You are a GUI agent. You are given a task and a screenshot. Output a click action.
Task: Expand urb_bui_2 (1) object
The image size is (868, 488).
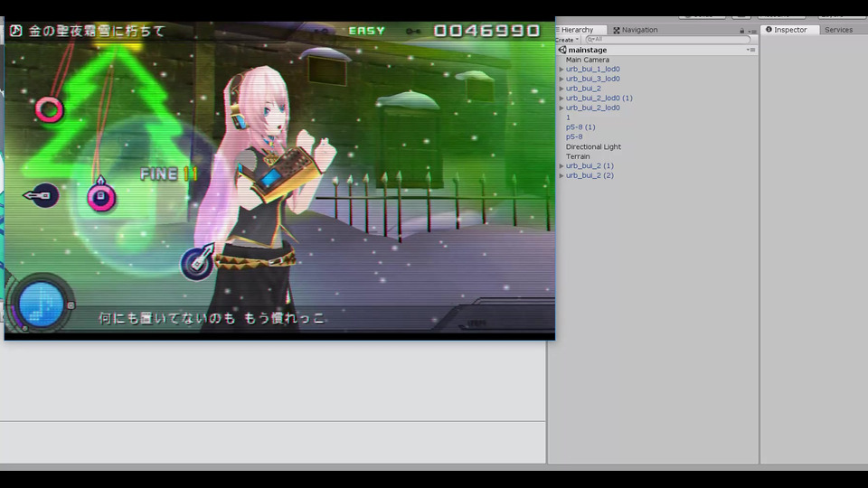[561, 166]
